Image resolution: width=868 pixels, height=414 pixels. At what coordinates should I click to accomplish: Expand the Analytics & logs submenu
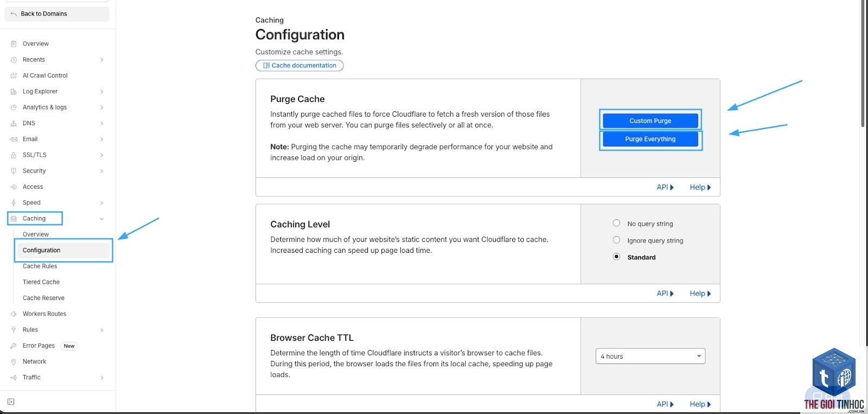coord(101,107)
